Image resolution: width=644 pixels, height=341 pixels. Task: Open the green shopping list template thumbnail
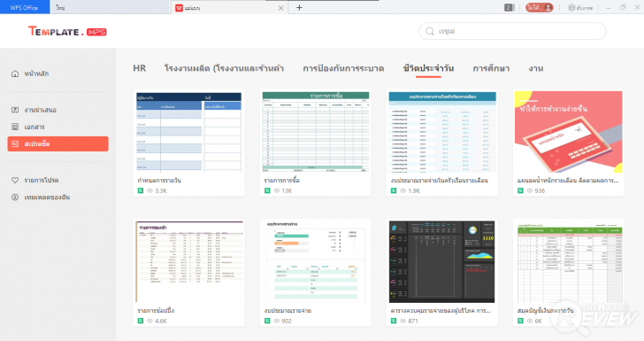click(316, 132)
